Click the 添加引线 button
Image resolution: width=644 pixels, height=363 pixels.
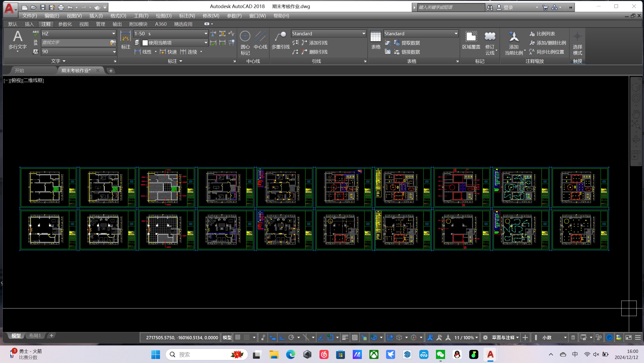(315, 43)
